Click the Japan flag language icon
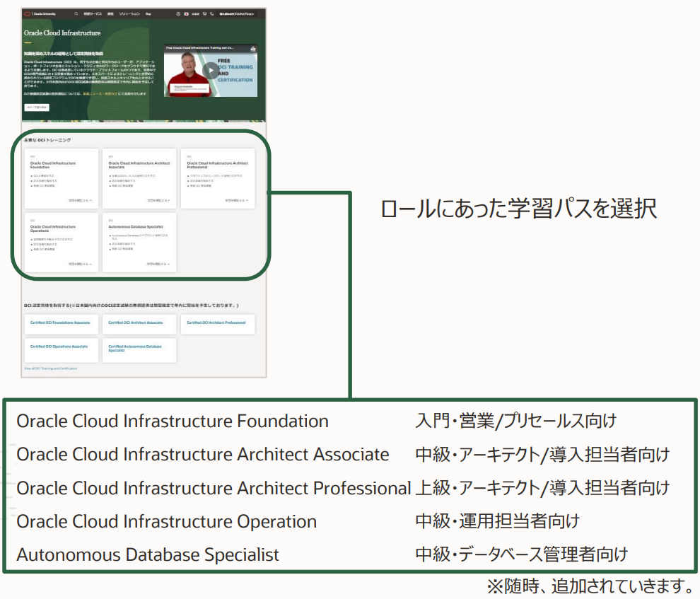Screen dimensions: 700x599 [x=187, y=14]
